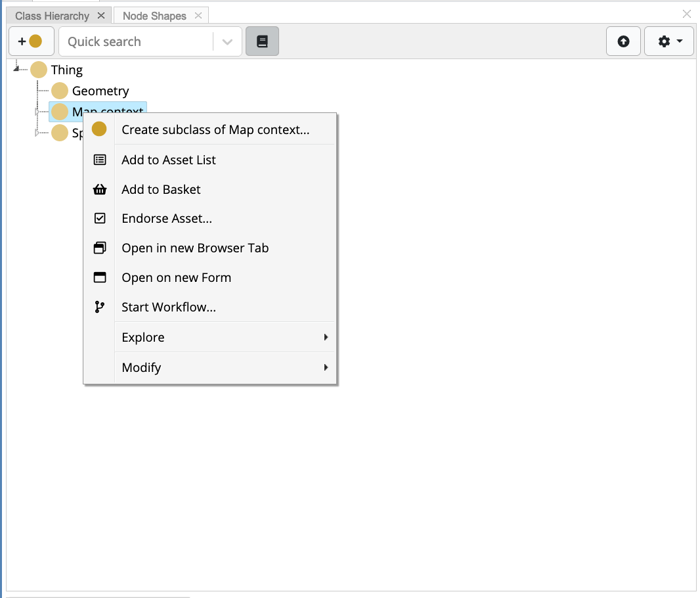The width and height of the screenshot is (700, 598).
Task: Expand the Quick search dropdown arrow
Action: pos(227,41)
